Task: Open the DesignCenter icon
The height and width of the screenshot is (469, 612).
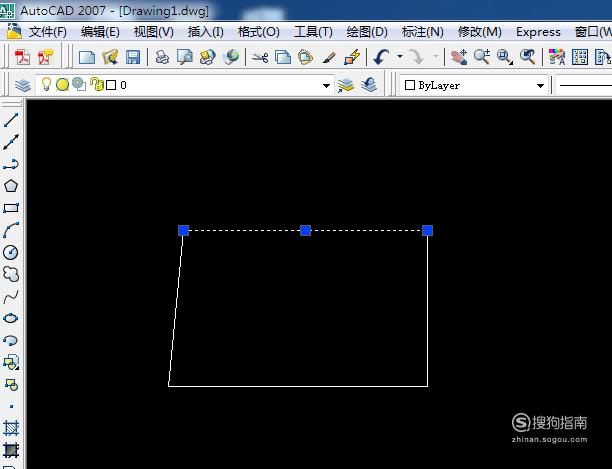Action: pos(580,57)
